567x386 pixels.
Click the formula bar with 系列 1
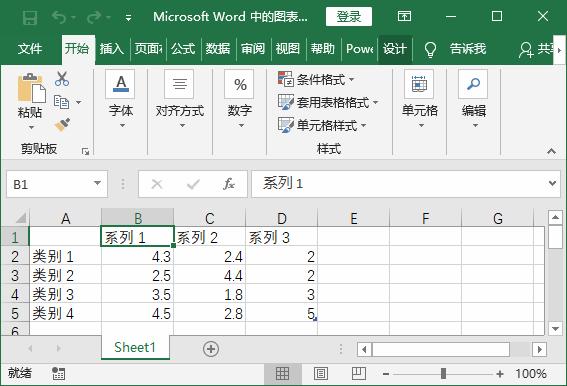399,184
